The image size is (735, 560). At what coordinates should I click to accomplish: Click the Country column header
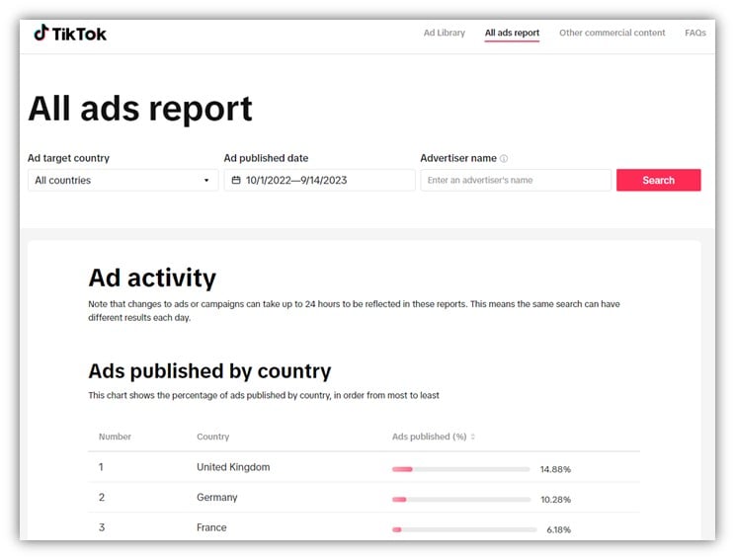pos(212,437)
